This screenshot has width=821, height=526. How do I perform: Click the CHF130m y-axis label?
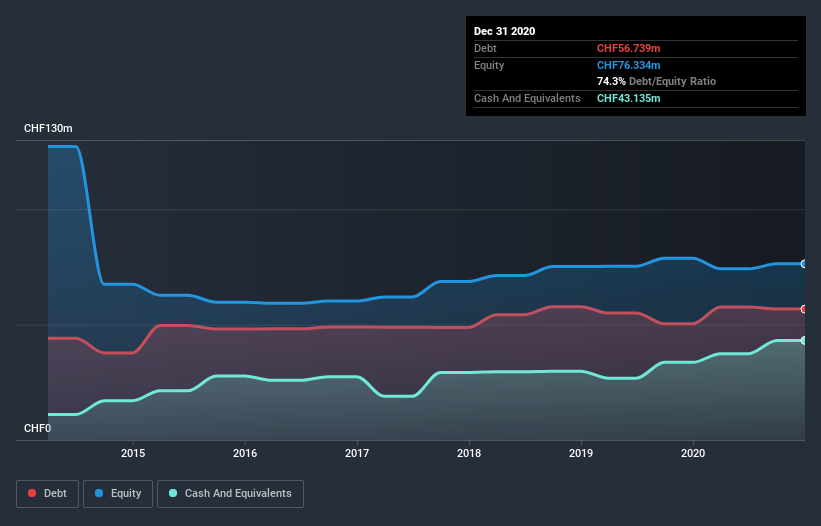click(48, 128)
